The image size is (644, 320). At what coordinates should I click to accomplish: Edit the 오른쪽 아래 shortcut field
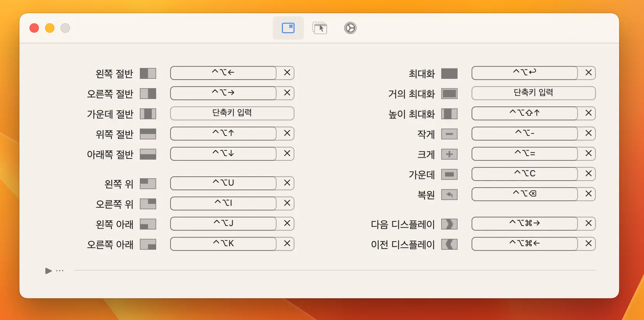pyautogui.click(x=223, y=243)
